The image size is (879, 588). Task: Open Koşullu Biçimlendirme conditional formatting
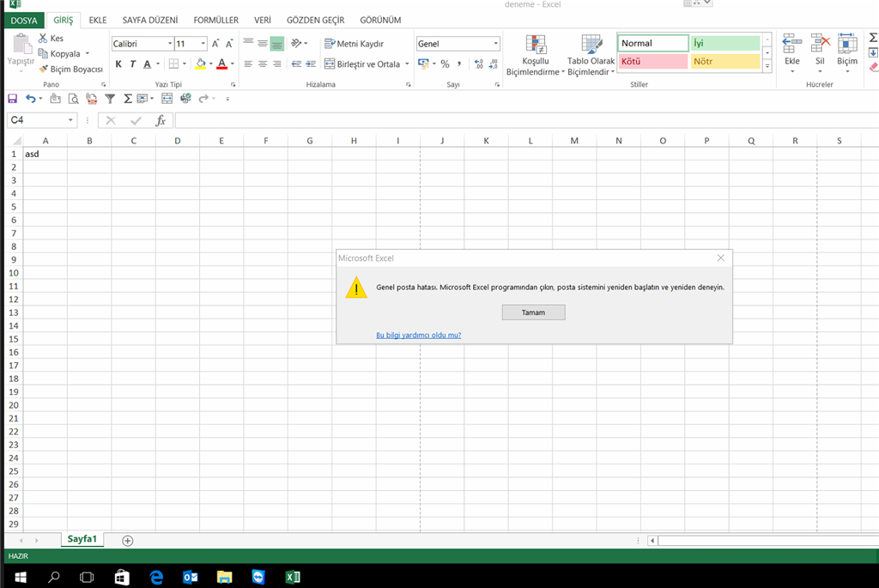[x=535, y=55]
